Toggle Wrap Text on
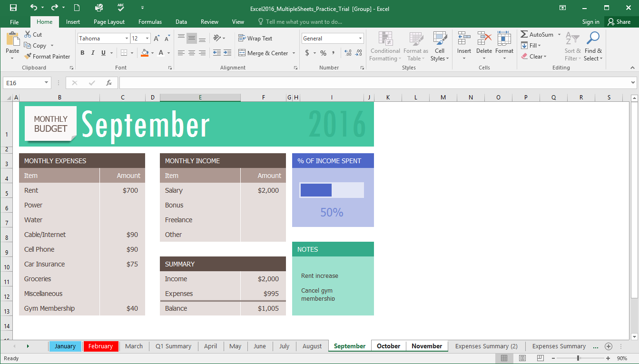Image resolution: width=639 pixels, height=364 pixels. click(x=255, y=39)
